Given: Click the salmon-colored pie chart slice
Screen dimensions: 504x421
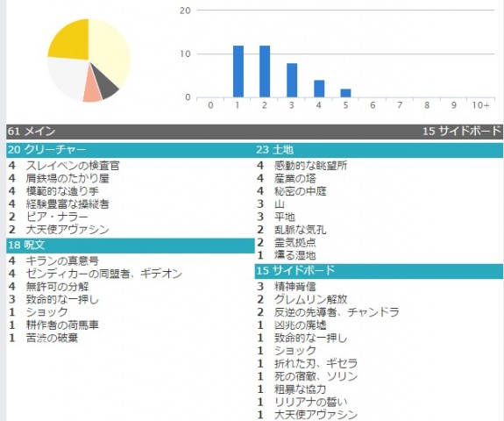Looking at the screenshot, I should coord(91,93).
